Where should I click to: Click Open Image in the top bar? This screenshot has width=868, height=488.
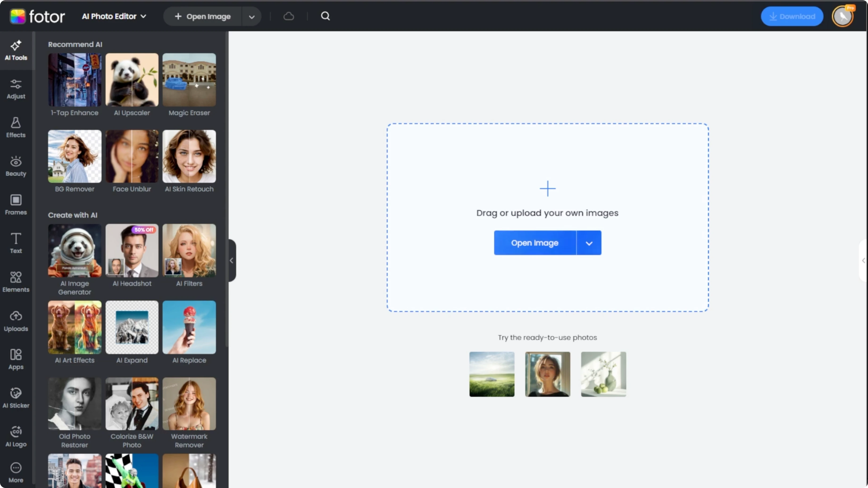click(203, 17)
